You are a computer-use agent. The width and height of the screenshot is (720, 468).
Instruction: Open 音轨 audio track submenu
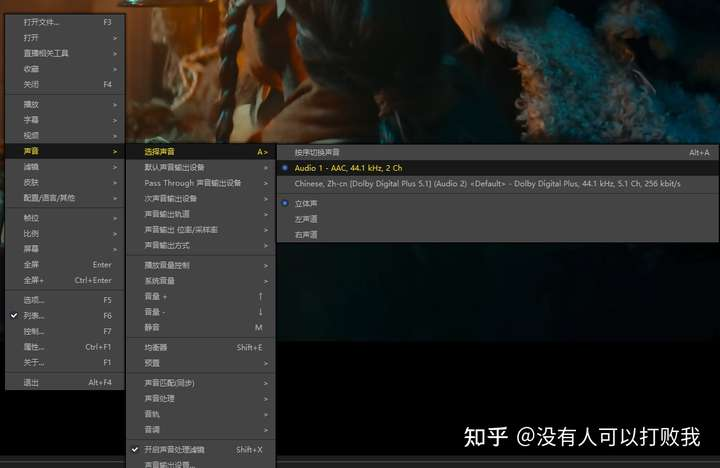coord(201,414)
